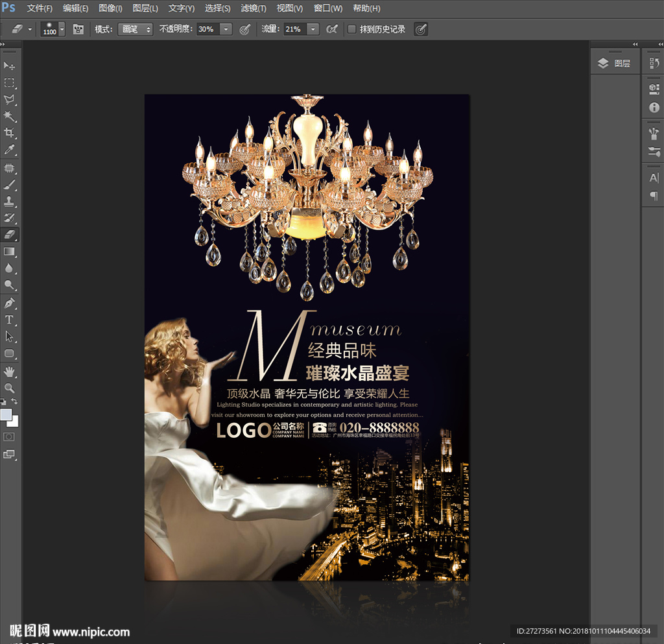Click the foreground color swatch
Viewport: 664px width, 644px height.
click(6, 414)
